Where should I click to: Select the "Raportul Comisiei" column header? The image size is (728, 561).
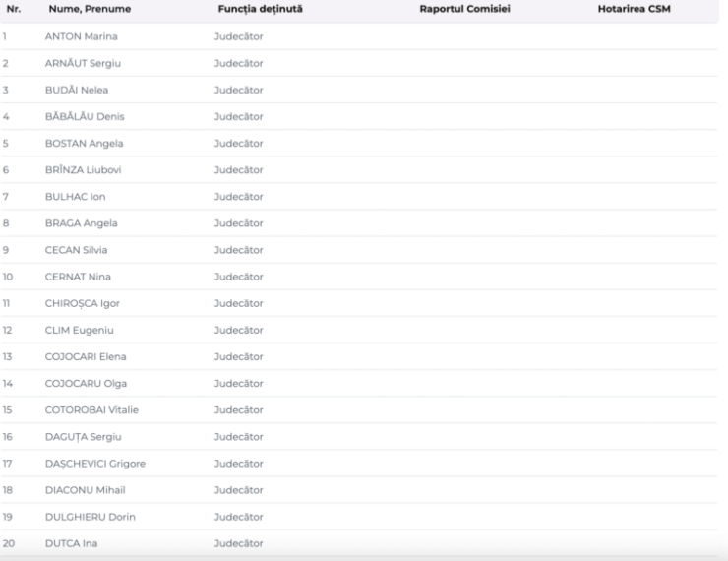pyautogui.click(x=464, y=10)
